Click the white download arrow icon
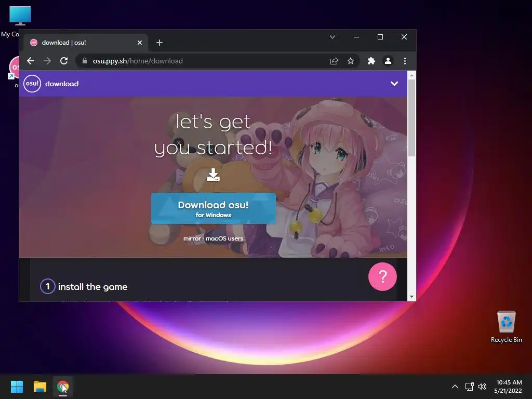Image resolution: width=532 pixels, height=399 pixels. [x=213, y=175]
